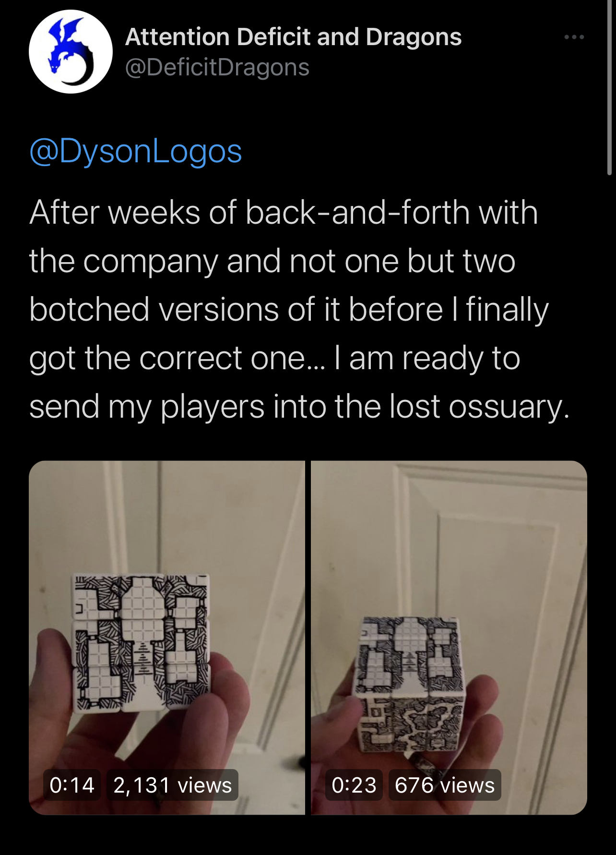
Task: Tap the tweet line starting with After weeks
Action: 284,212
